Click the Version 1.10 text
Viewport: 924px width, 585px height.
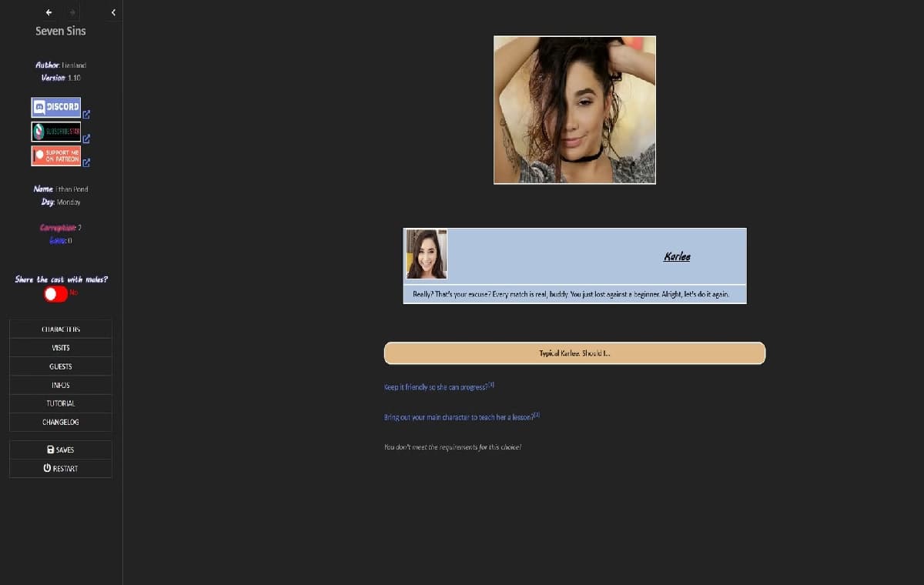click(61, 79)
